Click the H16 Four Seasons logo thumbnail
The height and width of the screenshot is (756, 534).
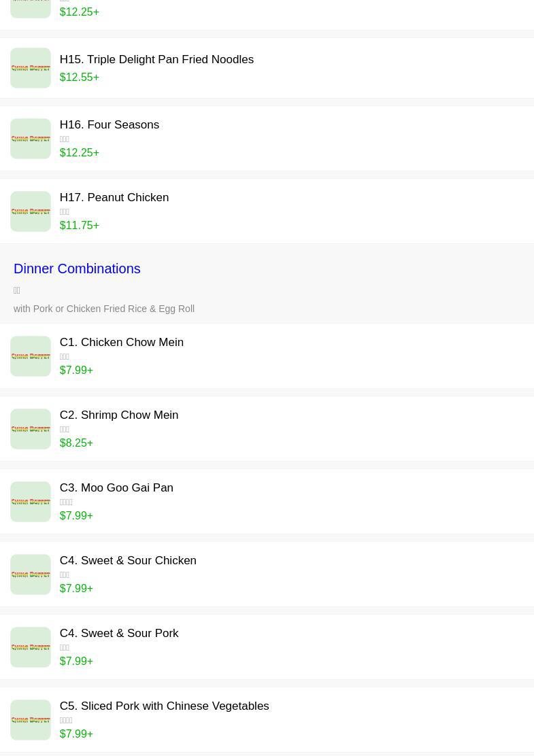[31, 139]
